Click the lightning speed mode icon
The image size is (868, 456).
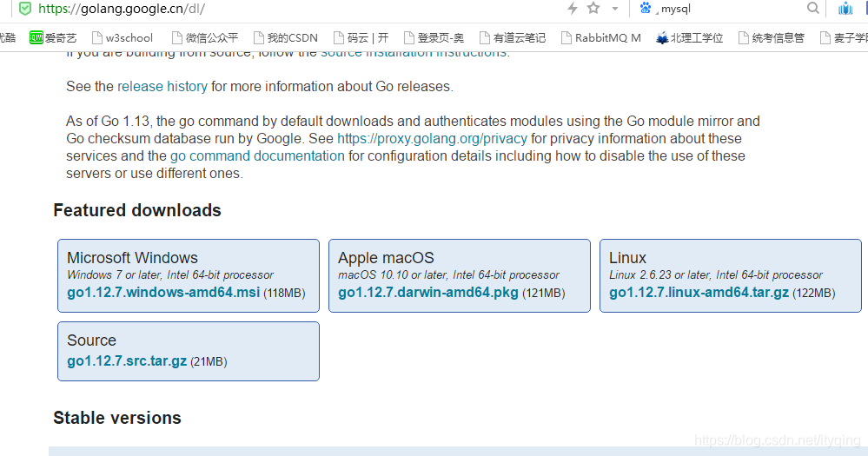click(573, 9)
